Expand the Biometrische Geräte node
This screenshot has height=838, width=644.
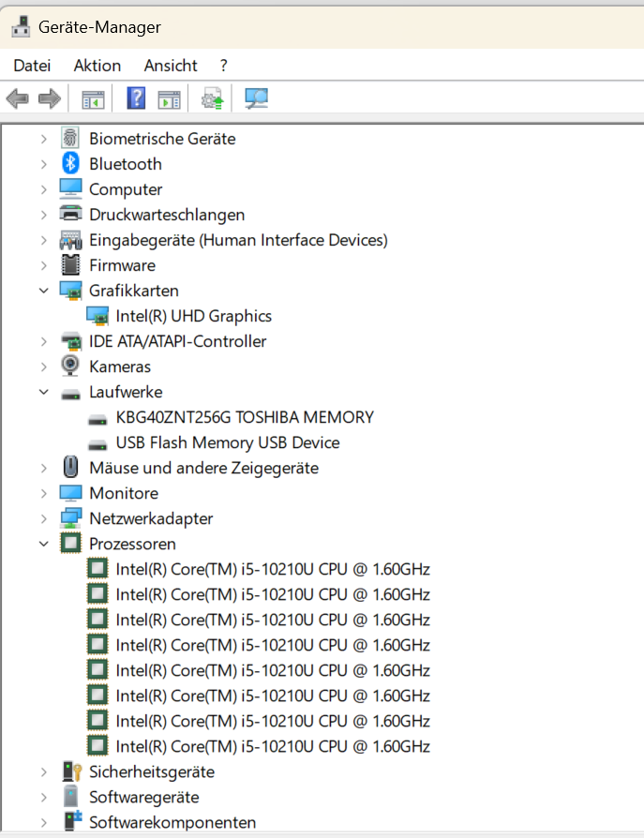coord(44,139)
